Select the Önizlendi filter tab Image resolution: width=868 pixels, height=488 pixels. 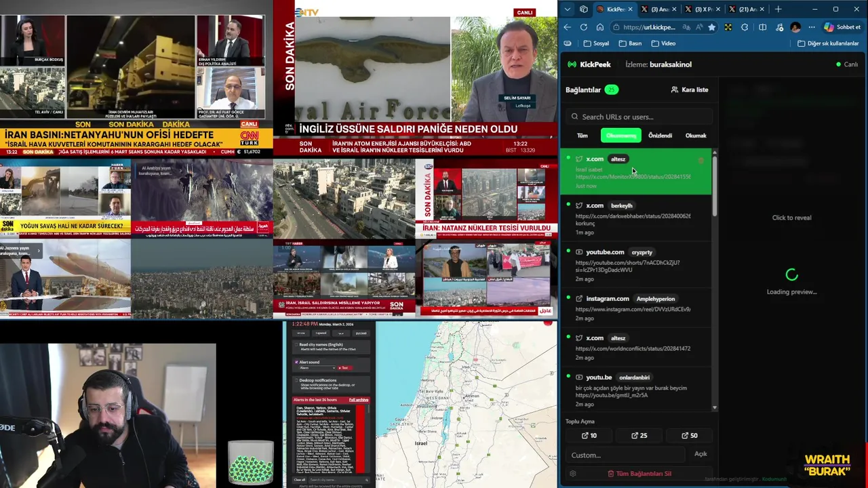coord(660,136)
